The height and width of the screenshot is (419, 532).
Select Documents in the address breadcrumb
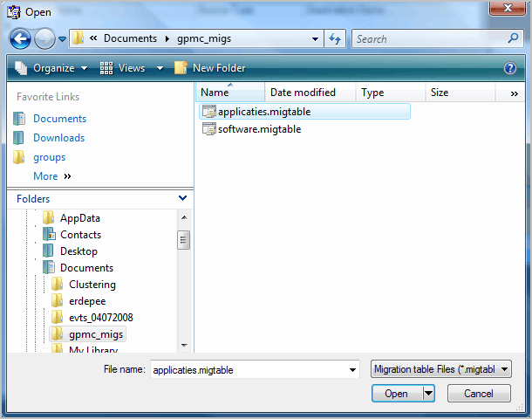coord(130,38)
